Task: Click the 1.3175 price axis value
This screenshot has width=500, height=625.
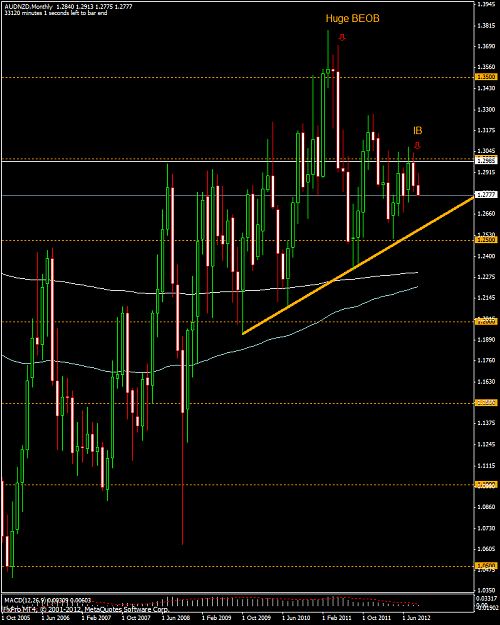Action: coord(486,130)
